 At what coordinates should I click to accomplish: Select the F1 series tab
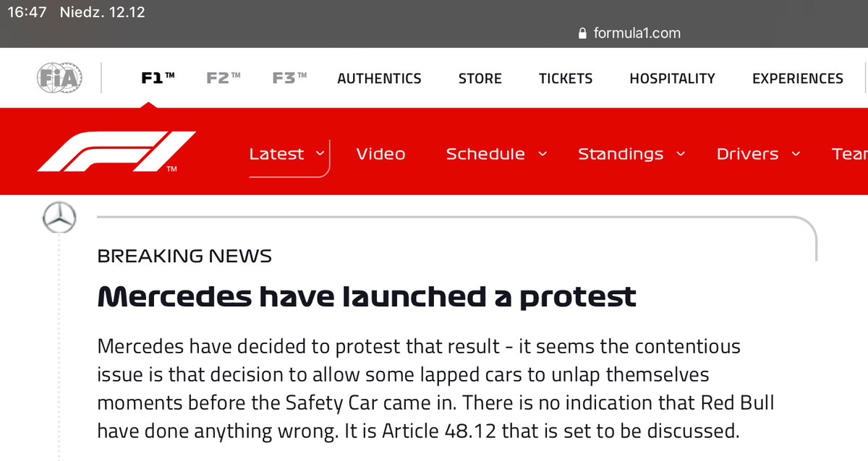(x=158, y=78)
